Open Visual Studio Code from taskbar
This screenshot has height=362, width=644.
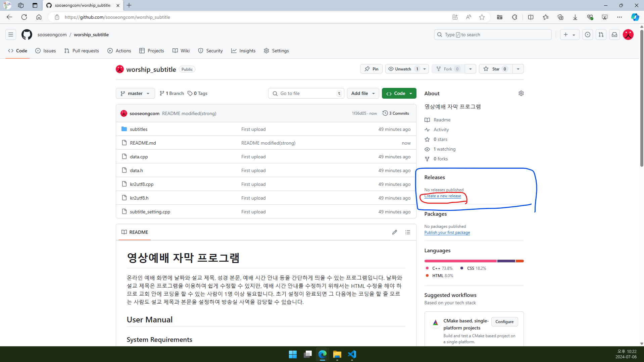click(x=352, y=354)
